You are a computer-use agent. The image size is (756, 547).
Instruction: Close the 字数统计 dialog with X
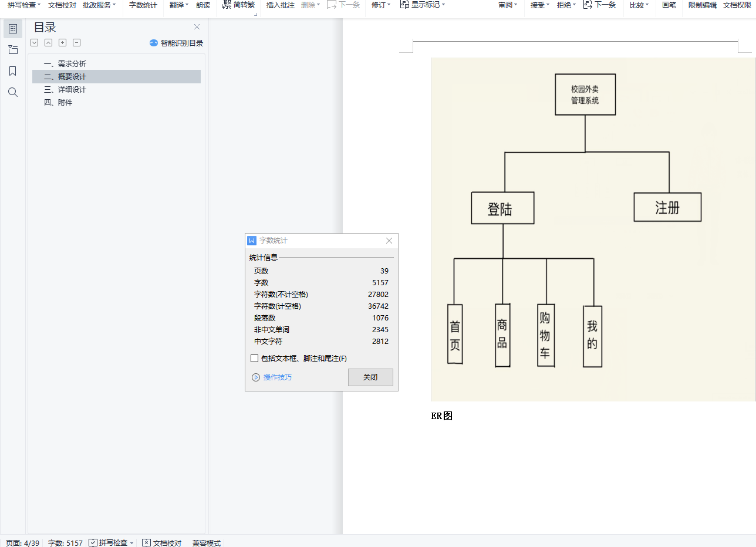[389, 241]
